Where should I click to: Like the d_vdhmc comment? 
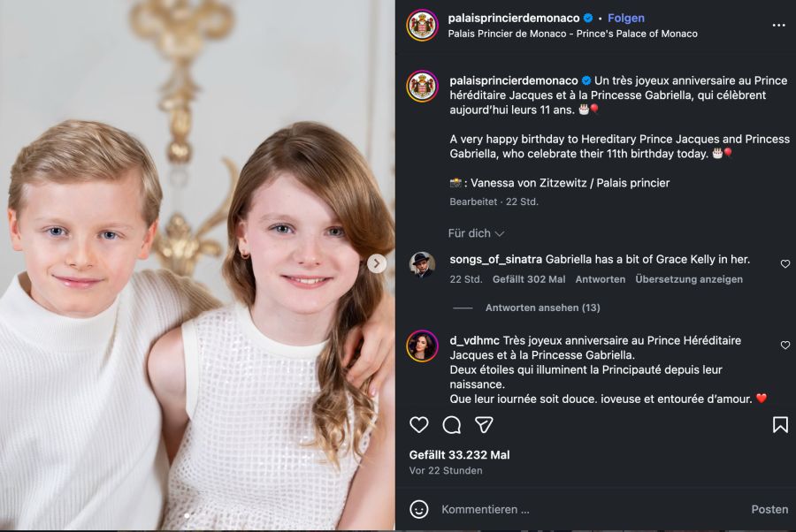click(785, 346)
